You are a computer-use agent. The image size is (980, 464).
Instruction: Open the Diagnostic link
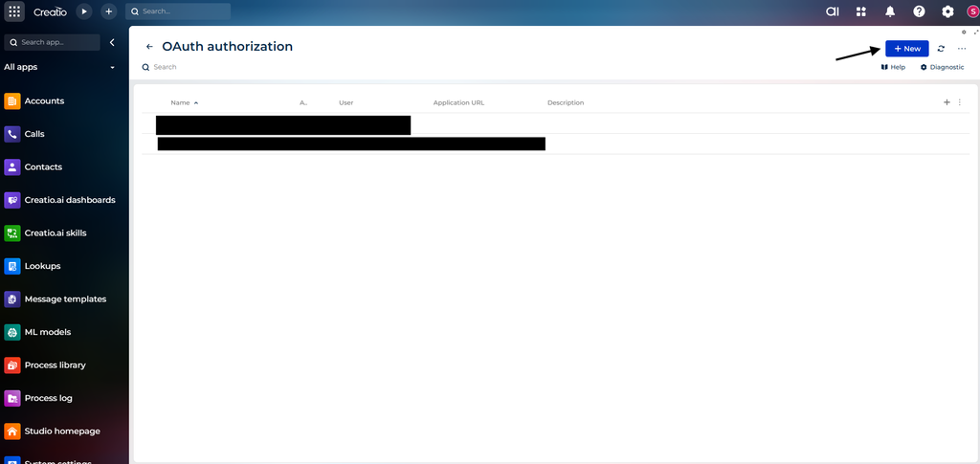point(942,67)
